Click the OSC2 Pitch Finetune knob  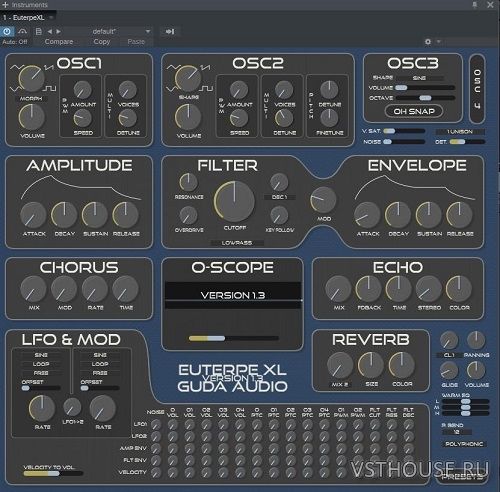coord(329,118)
